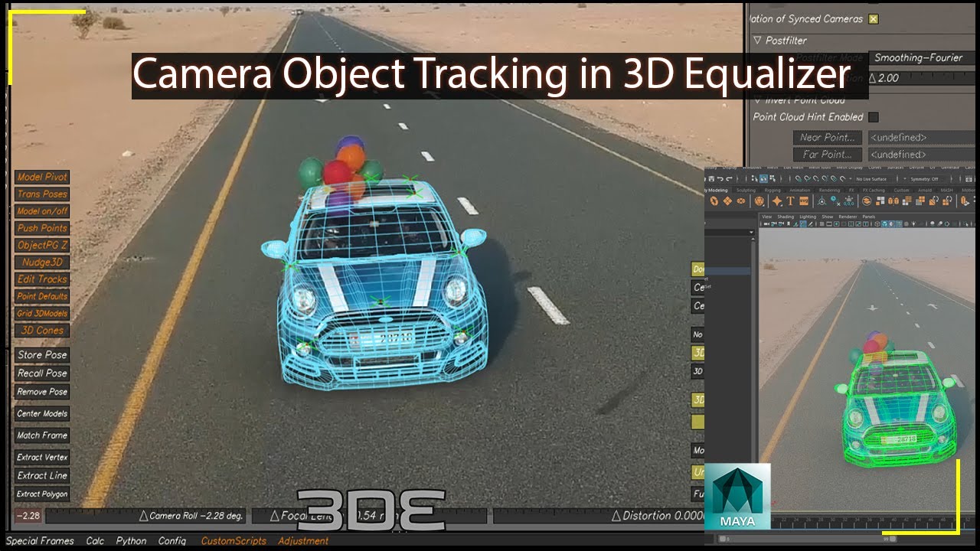Click the Trans Poses button
Viewport: 980px width, 551px height.
(42, 194)
